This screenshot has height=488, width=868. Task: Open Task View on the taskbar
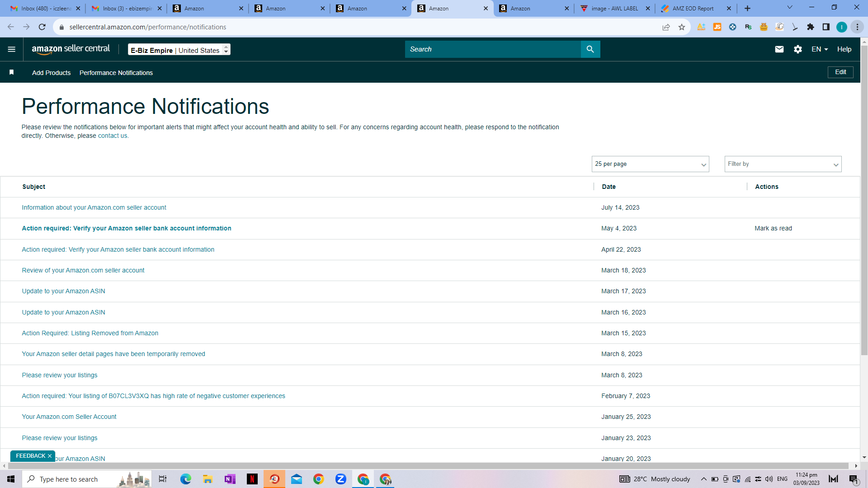tap(163, 479)
